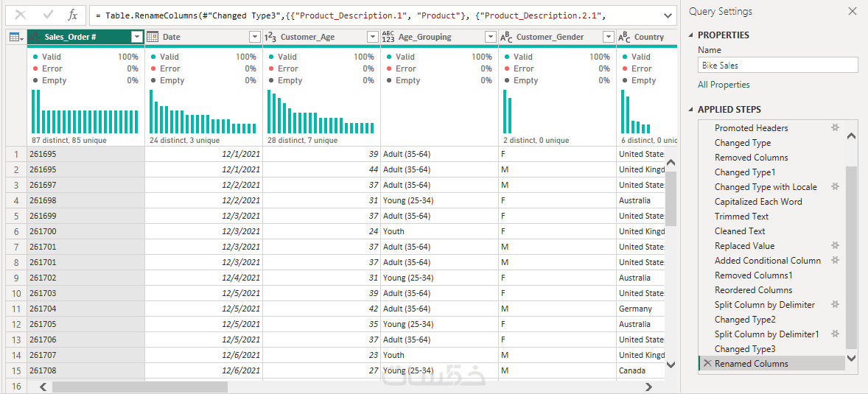Delete the Renamed Columns step
The height and width of the screenshot is (394, 868).
pos(707,364)
